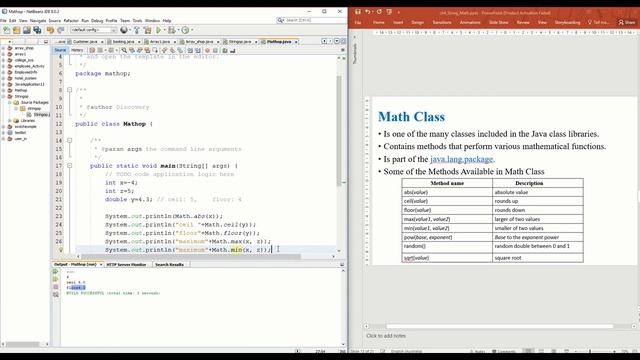Click 'Click to add notes' area in PowerPoint

[x=386, y=336]
